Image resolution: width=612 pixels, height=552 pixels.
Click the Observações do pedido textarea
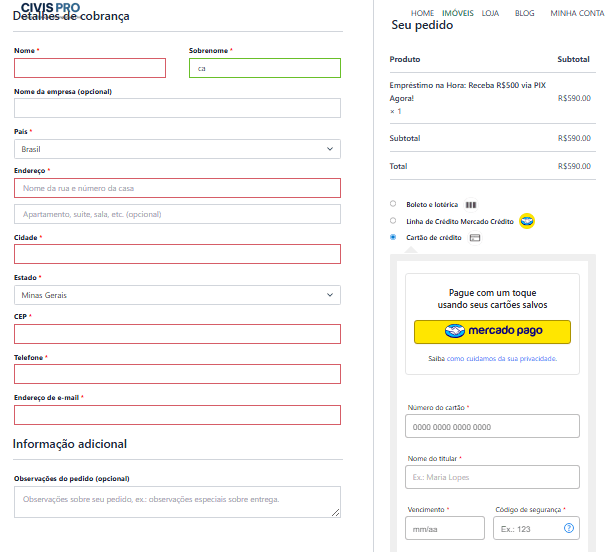point(177,501)
